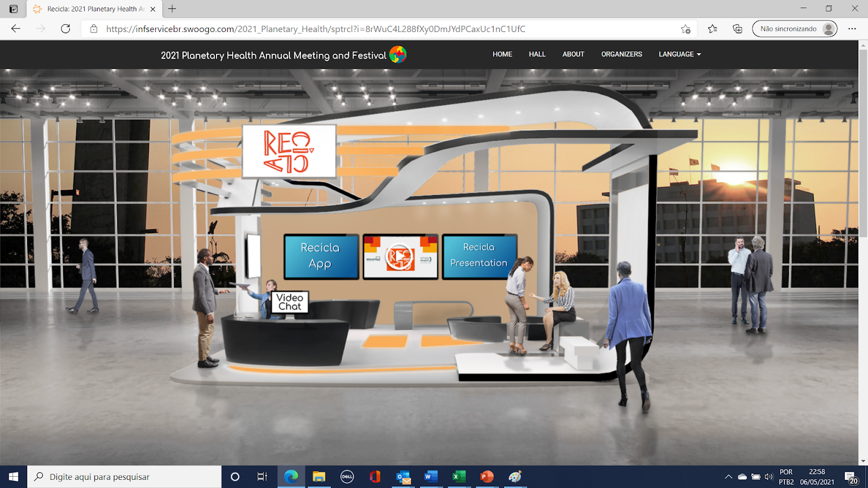The height and width of the screenshot is (488, 868).
Task: Open Word from the taskbar
Action: click(x=431, y=477)
